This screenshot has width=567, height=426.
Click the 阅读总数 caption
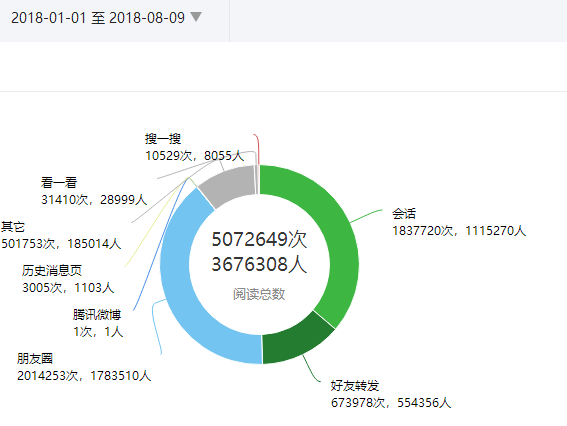point(259,294)
